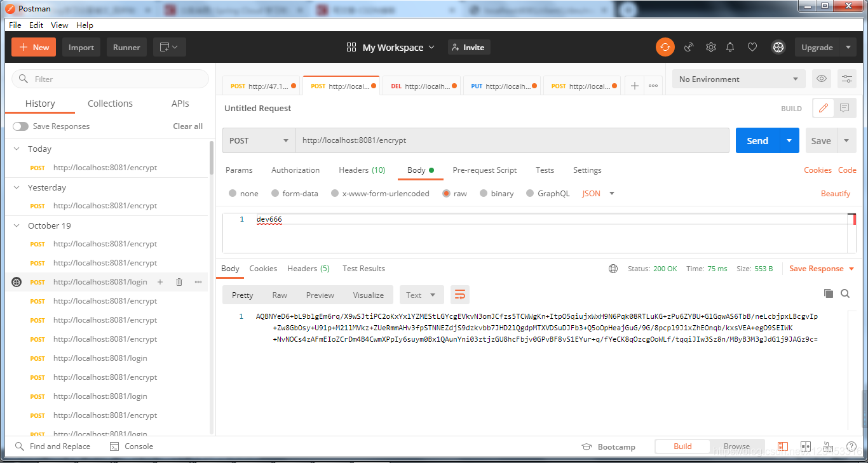Image resolution: width=868 pixels, height=463 pixels.
Task: Click the New button
Action: [x=34, y=47]
